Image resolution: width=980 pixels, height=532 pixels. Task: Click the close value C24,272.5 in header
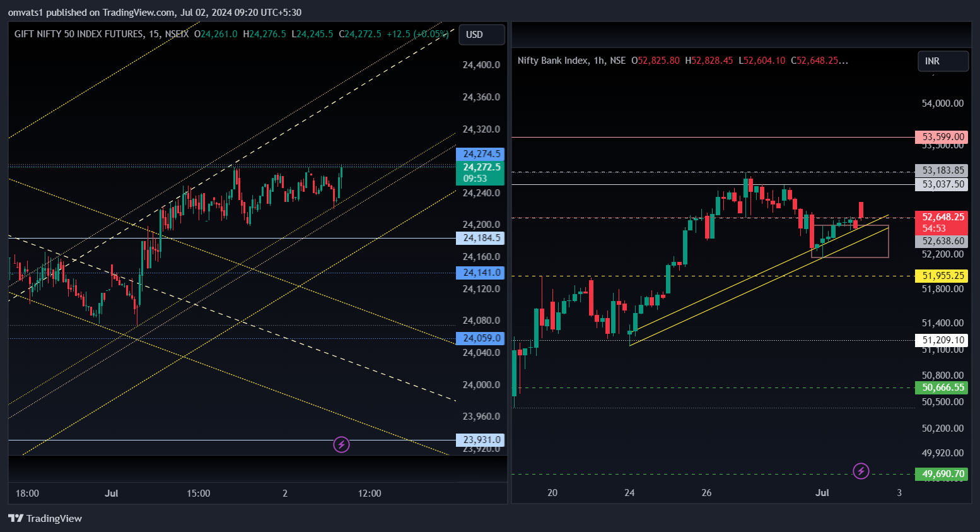pyautogui.click(x=360, y=34)
